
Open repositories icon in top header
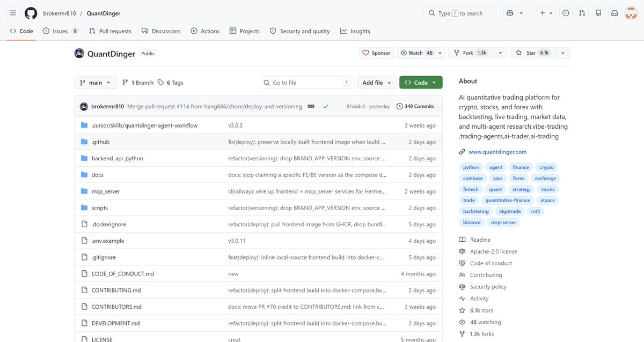point(598,13)
